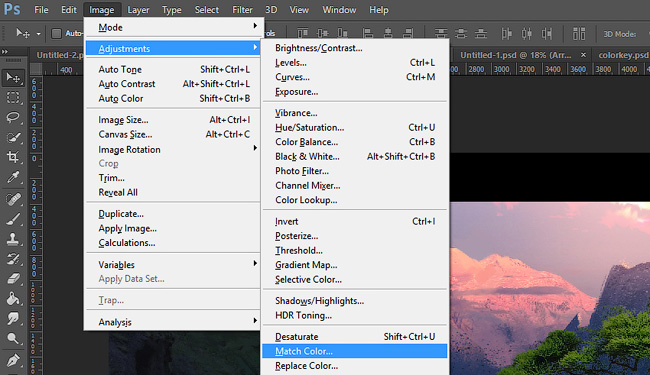
Task: Open the Filter menu
Action: click(242, 10)
